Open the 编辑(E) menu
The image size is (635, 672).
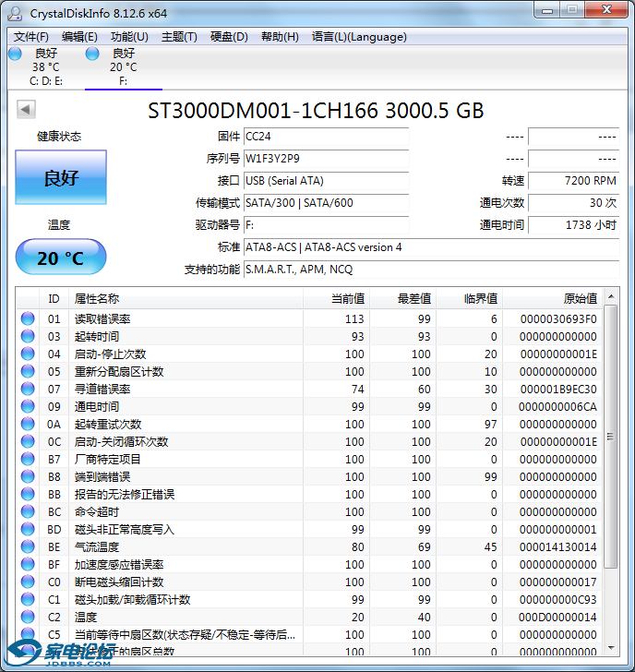tap(79, 37)
